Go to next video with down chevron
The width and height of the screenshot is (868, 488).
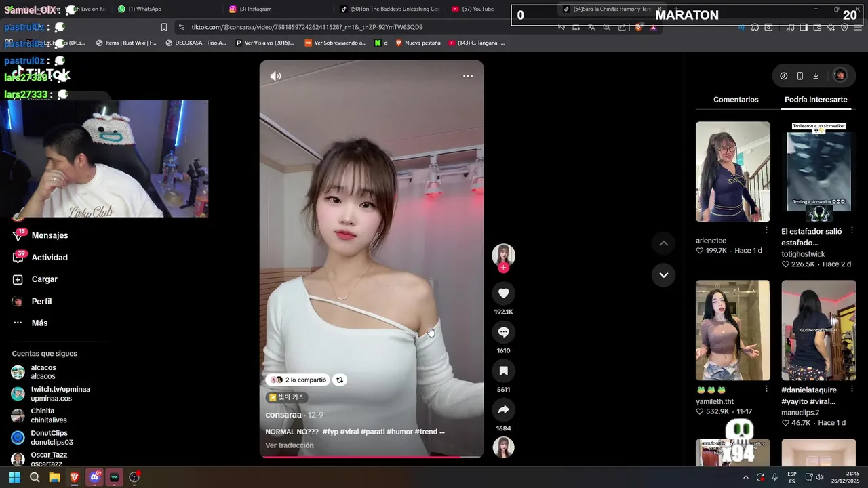click(x=664, y=275)
